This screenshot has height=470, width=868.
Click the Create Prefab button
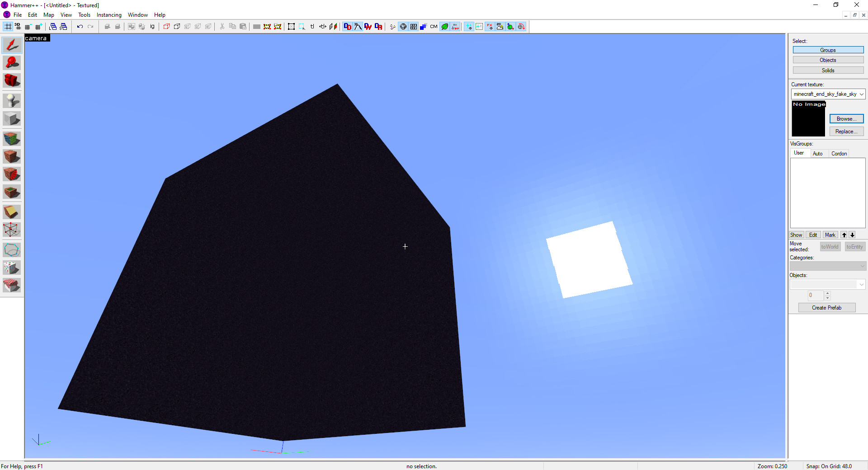coord(826,307)
